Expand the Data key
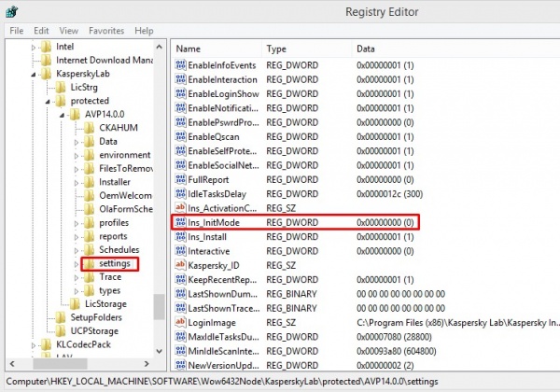 pyautogui.click(x=77, y=142)
